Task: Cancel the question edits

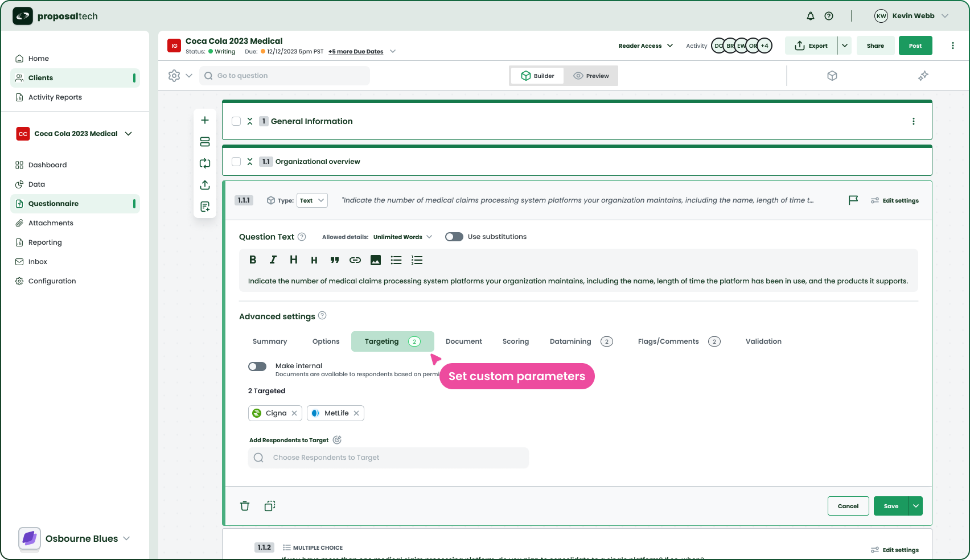Action: pos(848,506)
